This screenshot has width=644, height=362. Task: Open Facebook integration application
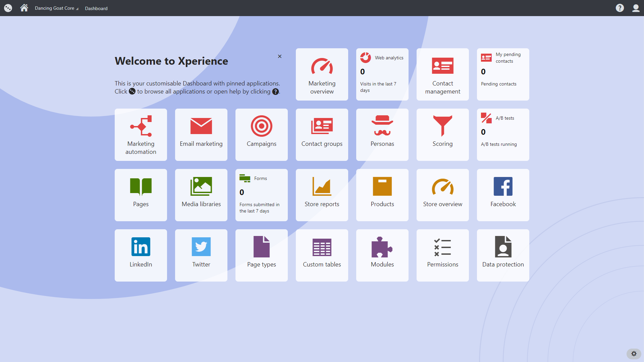(503, 194)
